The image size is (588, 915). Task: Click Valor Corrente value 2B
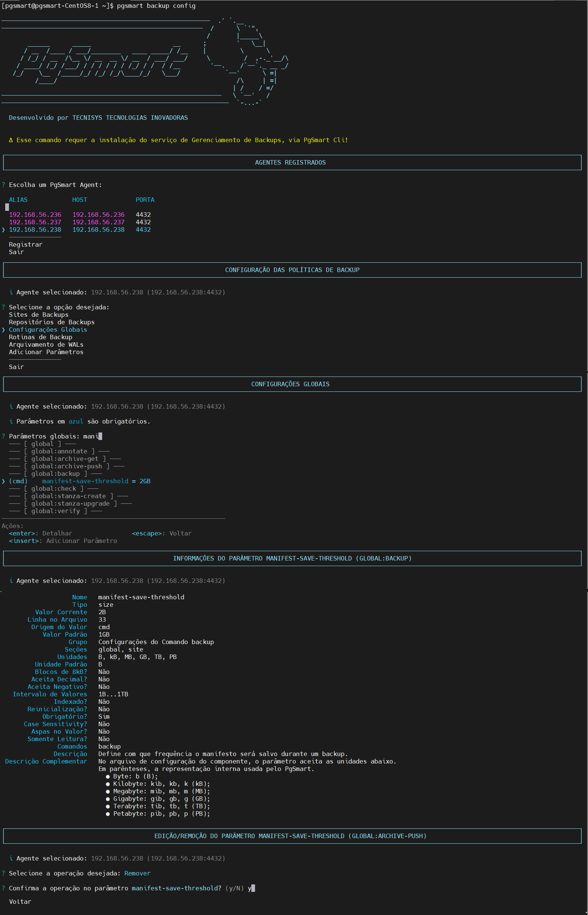point(102,612)
